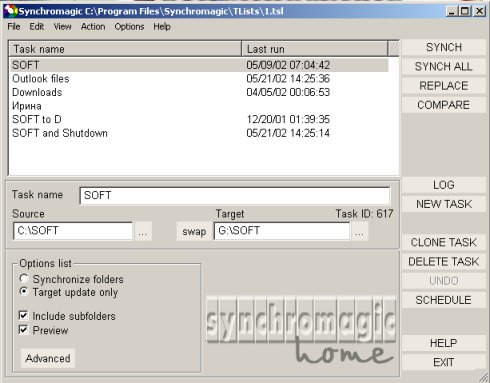Click the synchromagic home logo
The height and width of the screenshot is (383, 490).
pyautogui.click(x=301, y=330)
